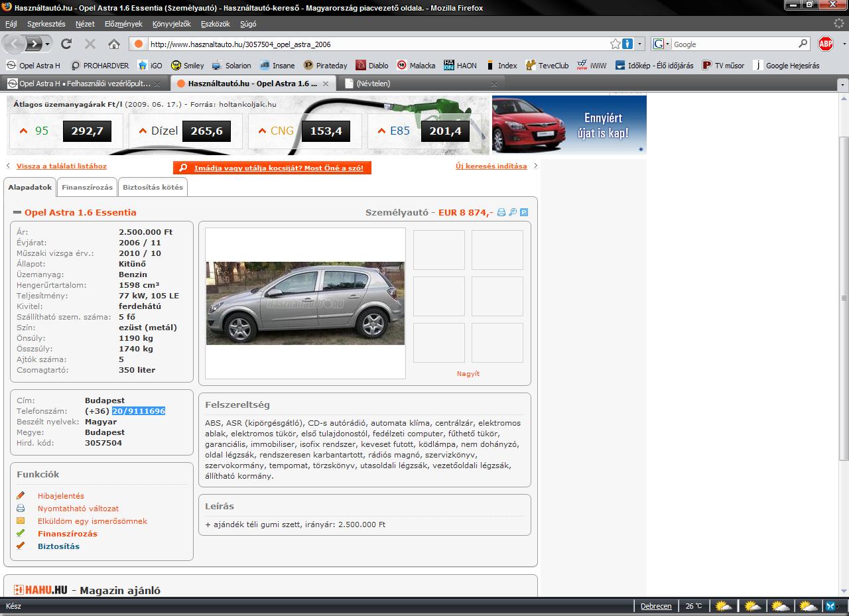Open the Eszközök menu
Screen dimensions: 849x616
coord(216,24)
